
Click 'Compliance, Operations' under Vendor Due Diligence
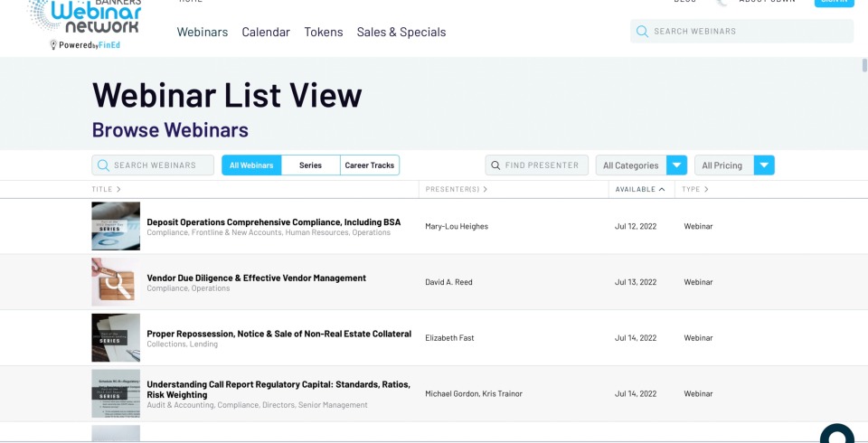(188, 288)
